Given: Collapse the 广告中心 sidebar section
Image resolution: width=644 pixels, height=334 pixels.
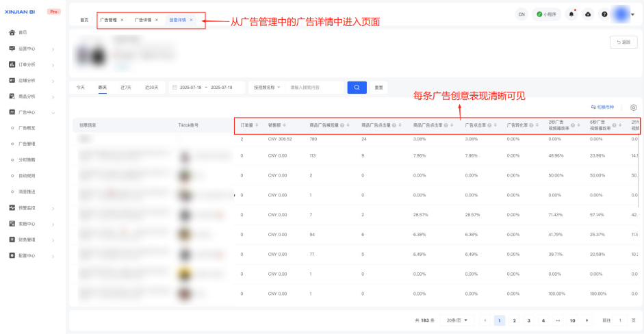Looking at the screenshot, I should [53, 112].
